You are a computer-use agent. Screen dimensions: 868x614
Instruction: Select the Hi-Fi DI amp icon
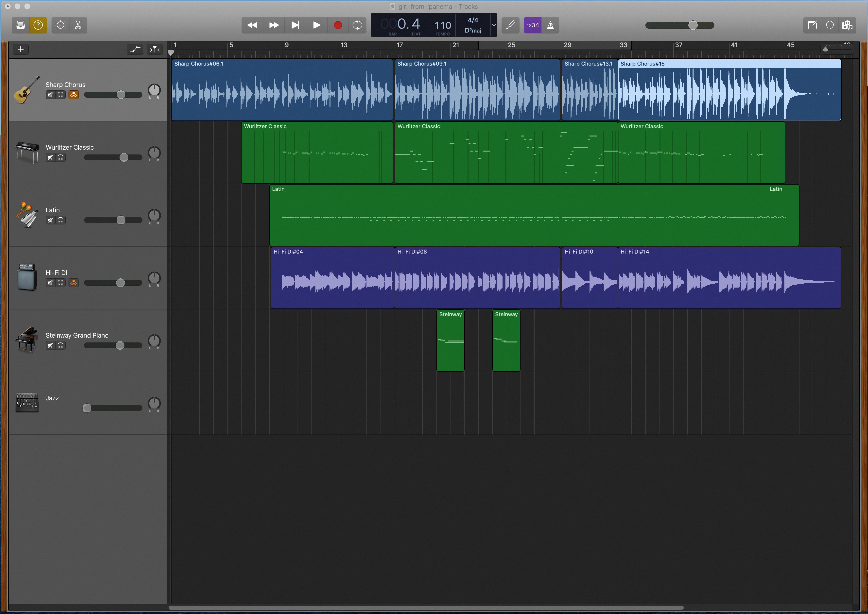27,277
